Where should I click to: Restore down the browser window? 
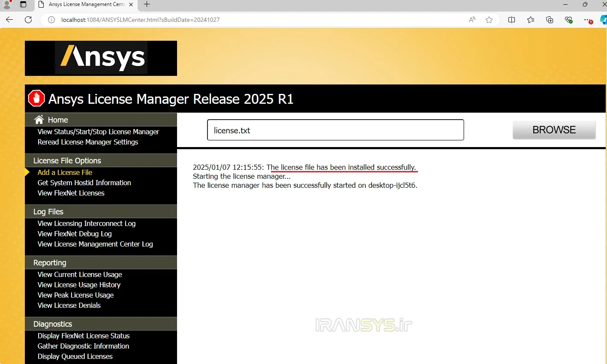[585, 4]
